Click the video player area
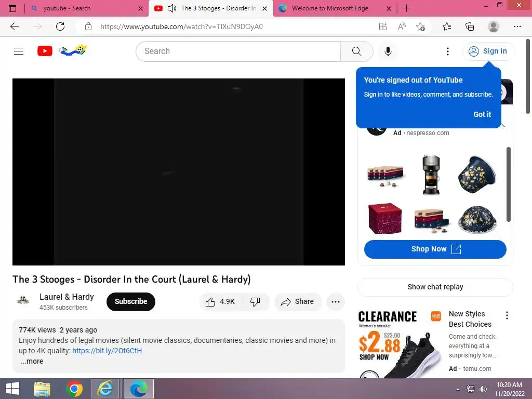 point(179,171)
